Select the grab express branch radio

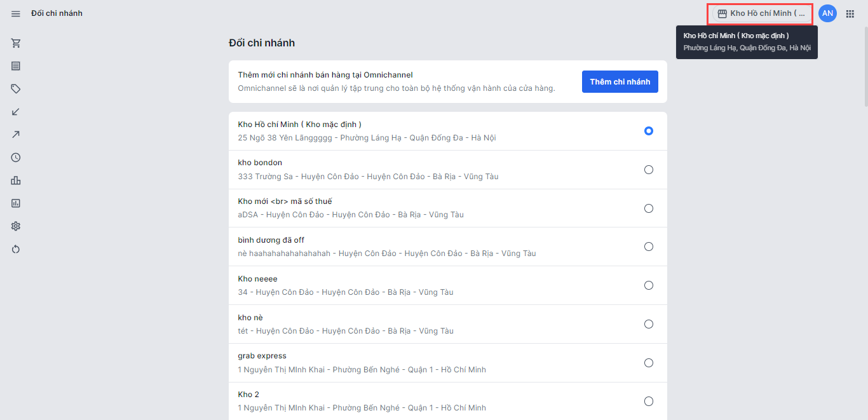coord(648,363)
